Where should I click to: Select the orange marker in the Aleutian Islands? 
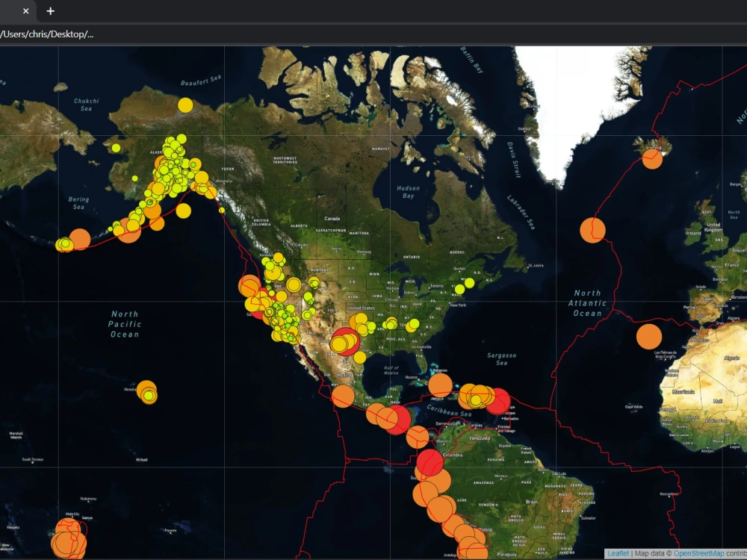(80, 239)
